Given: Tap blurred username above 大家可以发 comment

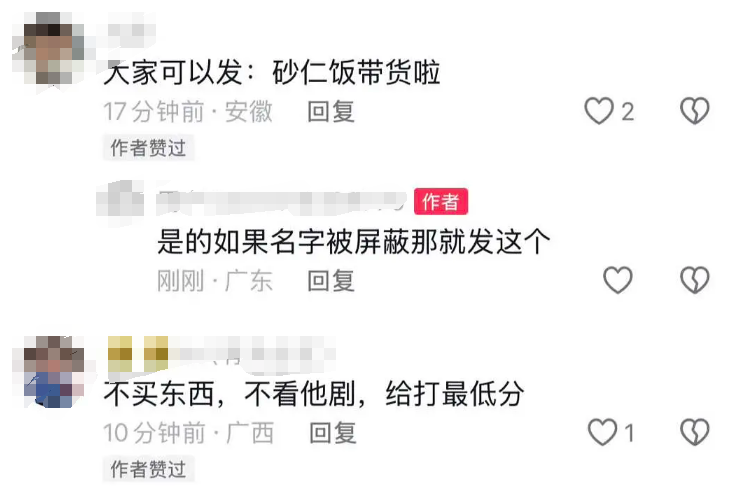Looking at the screenshot, I should pyautogui.click(x=132, y=31).
